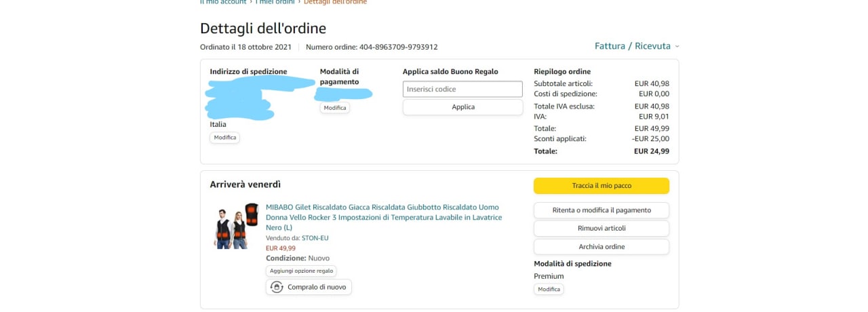Screen dimensions: 868x312
Task: Go to Il mio account breadcrumb
Action: tap(223, 2)
